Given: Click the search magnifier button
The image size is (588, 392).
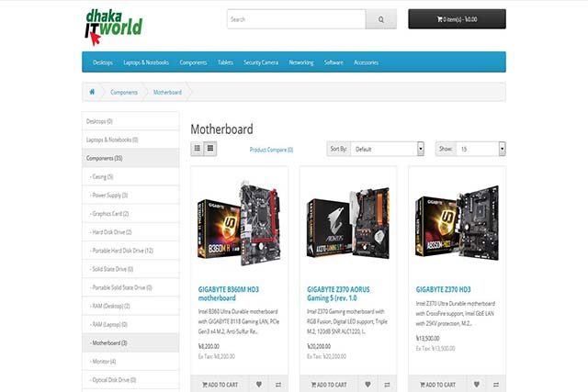Looking at the screenshot, I should (x=380, y=19).
